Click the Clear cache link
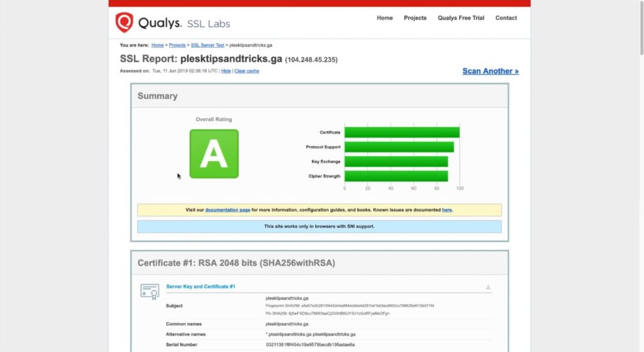The height and width of the screenshot is (352, 644). pos(247,71)
